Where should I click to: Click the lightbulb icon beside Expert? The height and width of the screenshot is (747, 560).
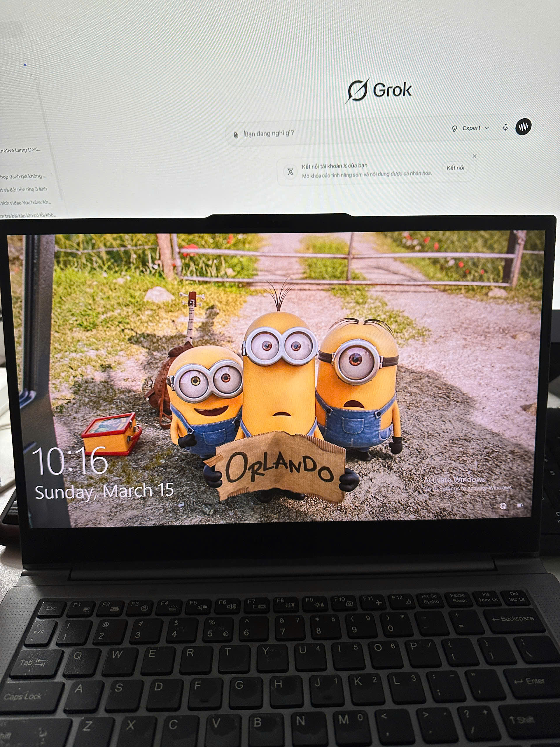[454, 128]
